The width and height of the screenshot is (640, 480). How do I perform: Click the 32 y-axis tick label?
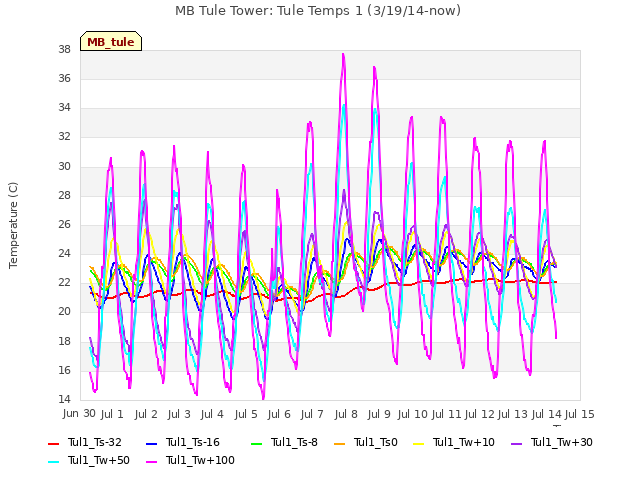(64, 137)
